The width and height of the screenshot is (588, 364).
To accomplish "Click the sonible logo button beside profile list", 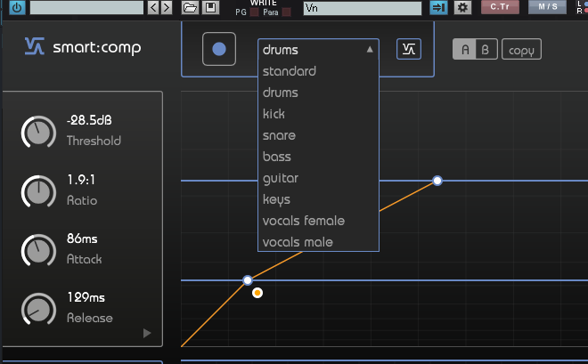I will [409, 49].
